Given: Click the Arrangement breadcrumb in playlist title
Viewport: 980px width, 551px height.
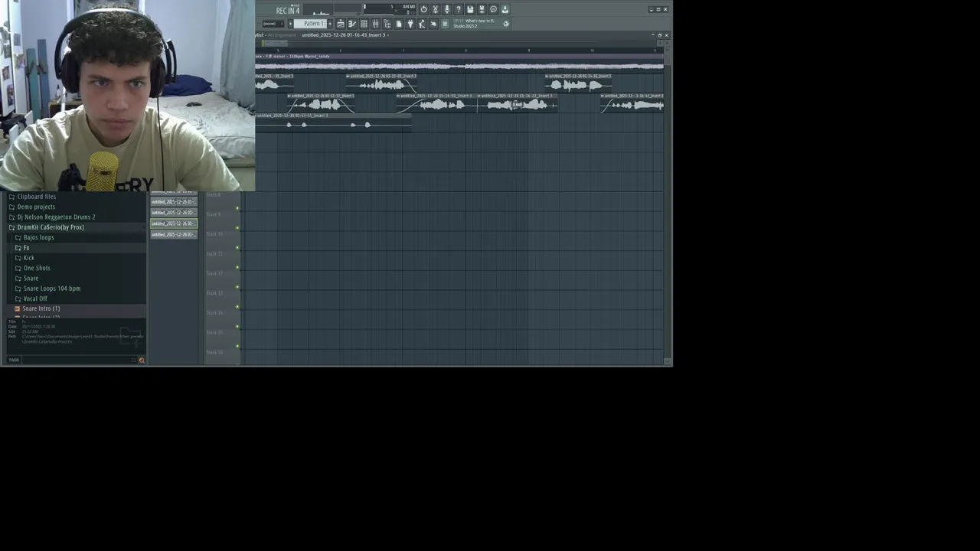Looking at the screenshot, I should point(281,35).
